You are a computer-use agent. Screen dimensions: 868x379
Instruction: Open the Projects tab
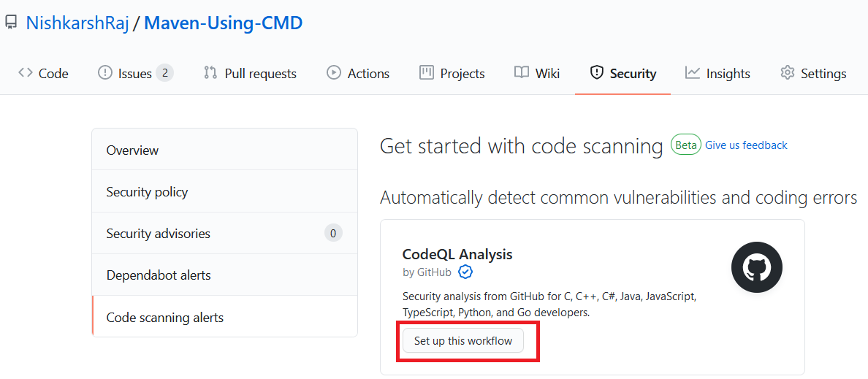click(x=452, y=73)
